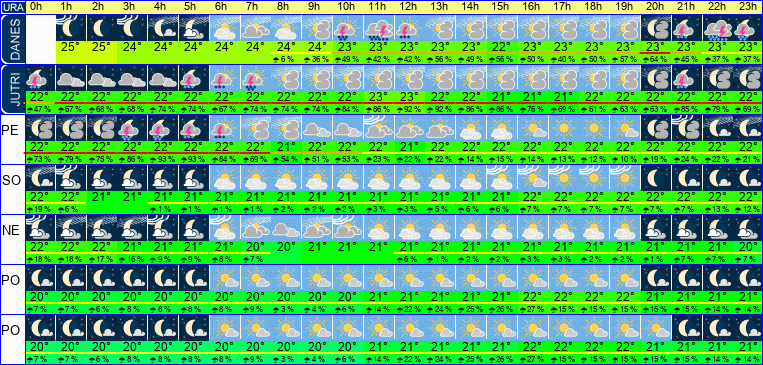Click the NE 8h overcast cloud icon
Viewport: 763px width, 365px height.
coord(286,227)
